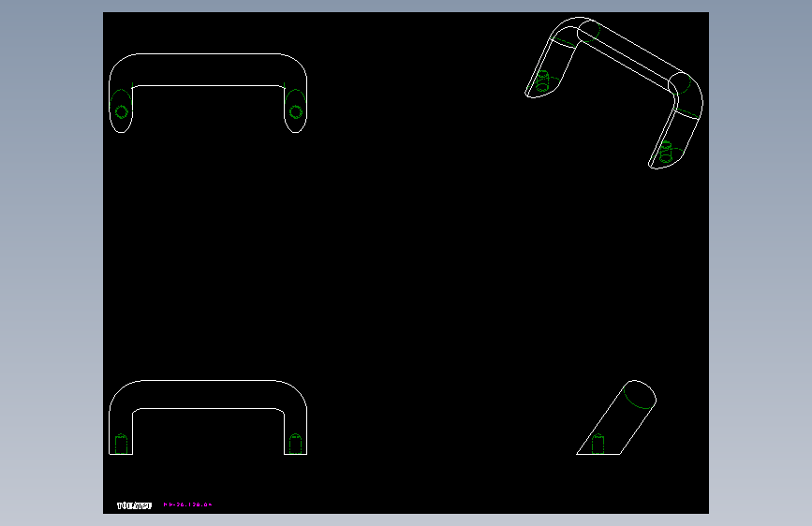Pick the left threaded hole circle in top view
Screen dimensions: 812x526
tap(122, 111)
